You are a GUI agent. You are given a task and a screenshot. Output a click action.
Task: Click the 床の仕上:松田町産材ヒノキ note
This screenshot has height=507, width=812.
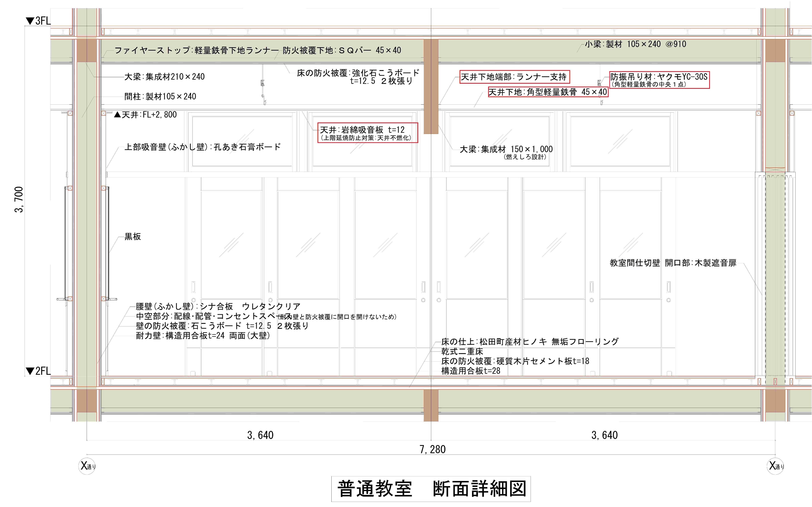(x=530, y=342)
